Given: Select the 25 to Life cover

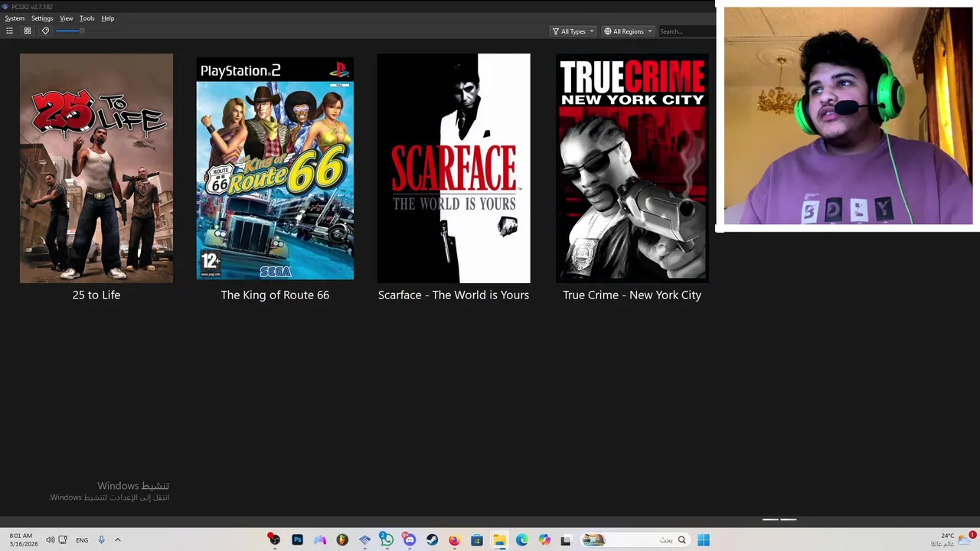Looking at the screenshot, I should point(96,168).
